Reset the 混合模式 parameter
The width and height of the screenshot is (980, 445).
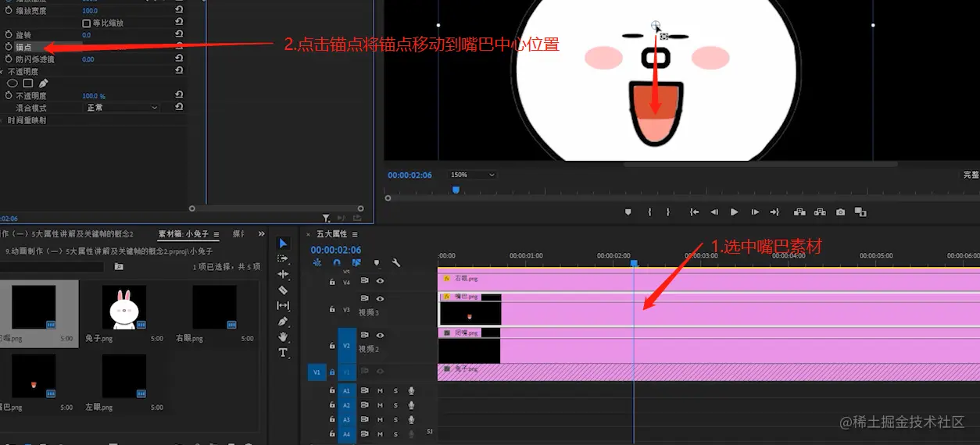tap(179, 107)
